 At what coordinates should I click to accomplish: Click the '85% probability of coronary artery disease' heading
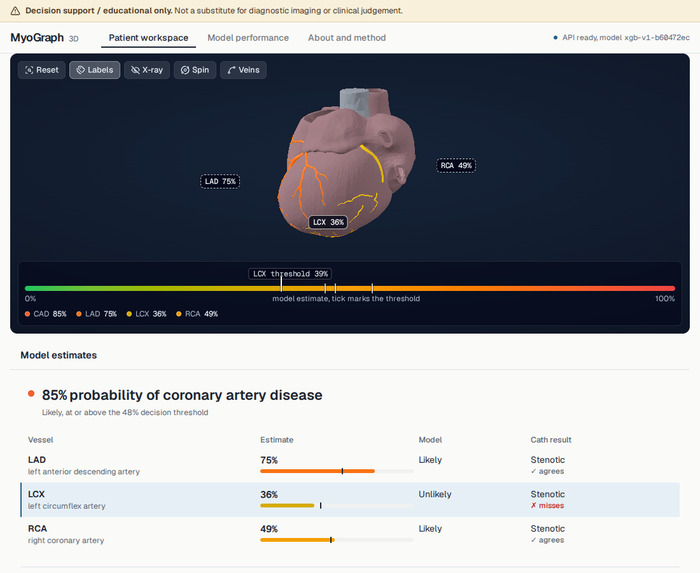click(x=182, y=395)
